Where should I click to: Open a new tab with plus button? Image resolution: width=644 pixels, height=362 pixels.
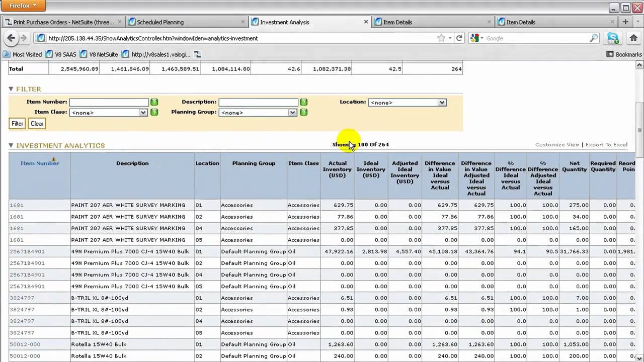click(625, 22)
